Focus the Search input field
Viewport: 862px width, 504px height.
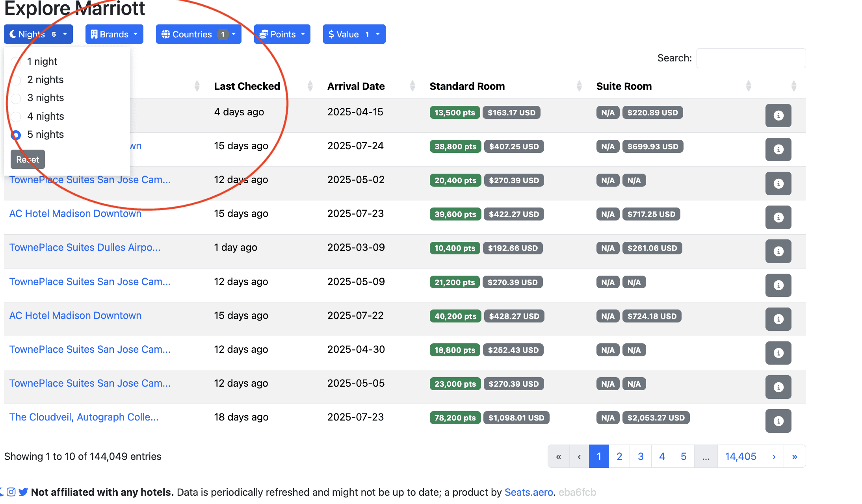751,58
